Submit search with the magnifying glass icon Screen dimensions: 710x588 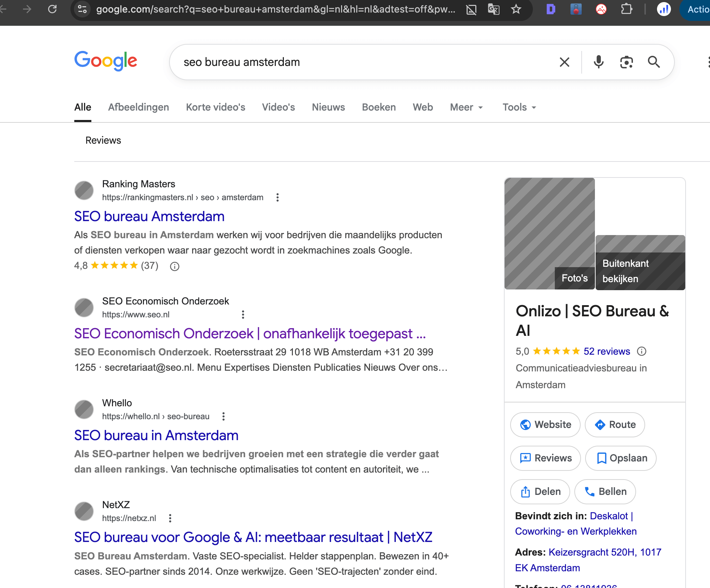coord(654,62)
